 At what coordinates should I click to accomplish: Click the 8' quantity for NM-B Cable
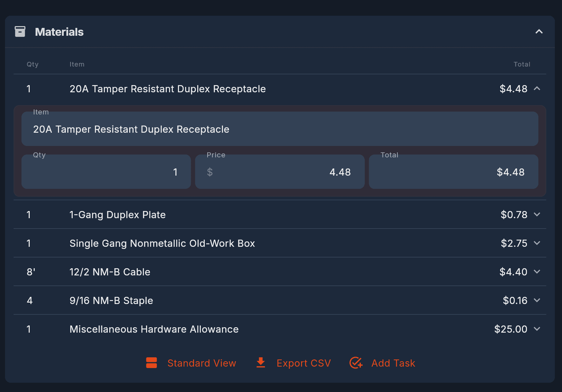[31, 272]
